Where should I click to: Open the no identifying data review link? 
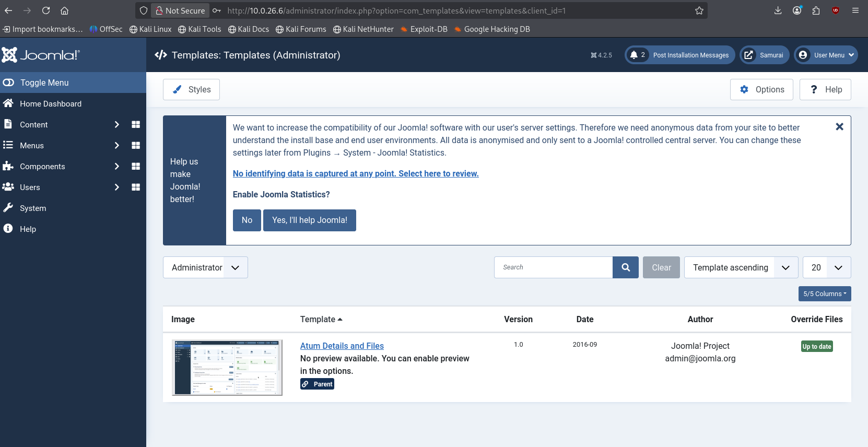pyautogui.click(x=356, y=173)
